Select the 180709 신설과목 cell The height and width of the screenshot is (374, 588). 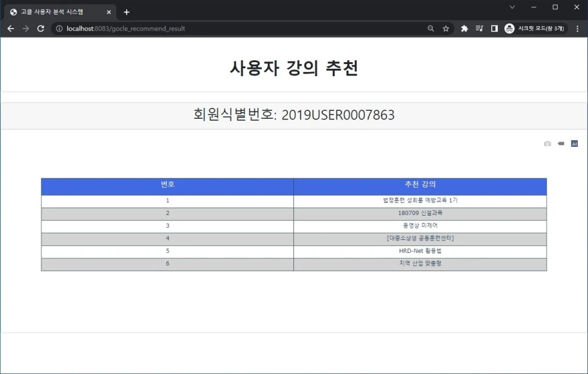(420, 214)
